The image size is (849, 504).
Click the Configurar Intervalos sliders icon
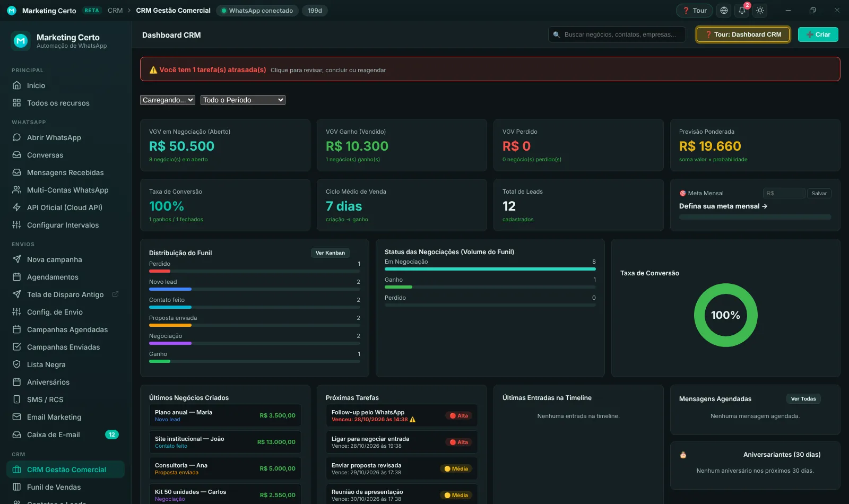[16, 225]
